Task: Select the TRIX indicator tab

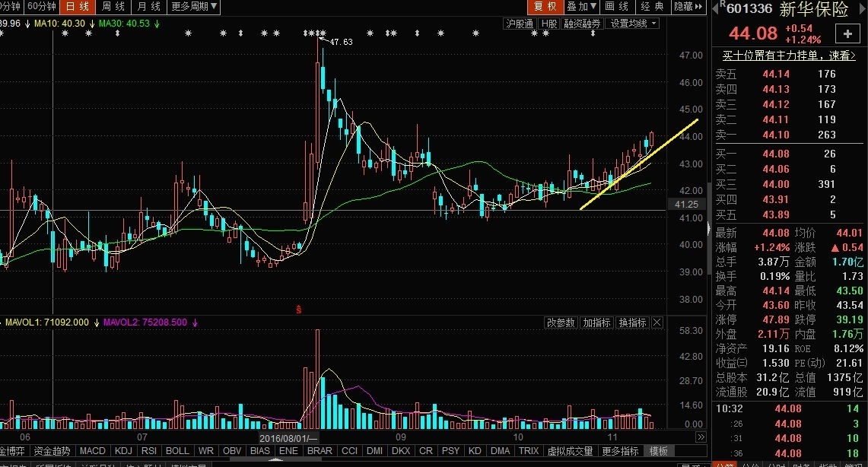Action: tap(529, 451)
